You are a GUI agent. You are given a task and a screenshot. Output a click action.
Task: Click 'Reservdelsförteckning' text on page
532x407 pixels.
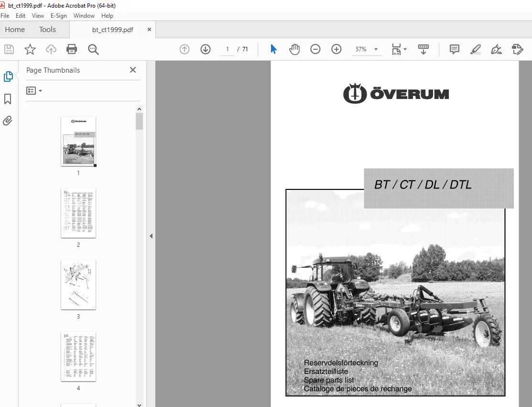[341, 363]
